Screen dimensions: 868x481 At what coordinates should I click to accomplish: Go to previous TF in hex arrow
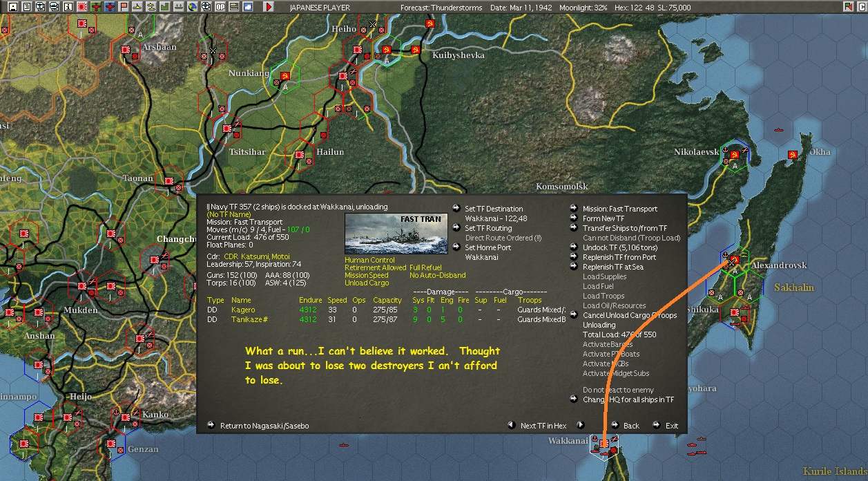click(511, 425)
